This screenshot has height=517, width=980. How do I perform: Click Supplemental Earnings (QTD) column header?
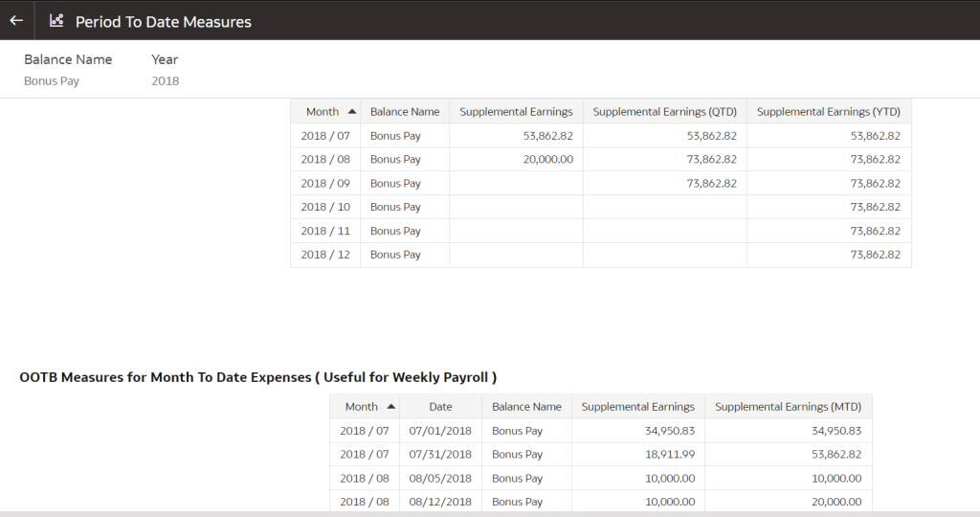pyautogui.click(x=664, y=111)
